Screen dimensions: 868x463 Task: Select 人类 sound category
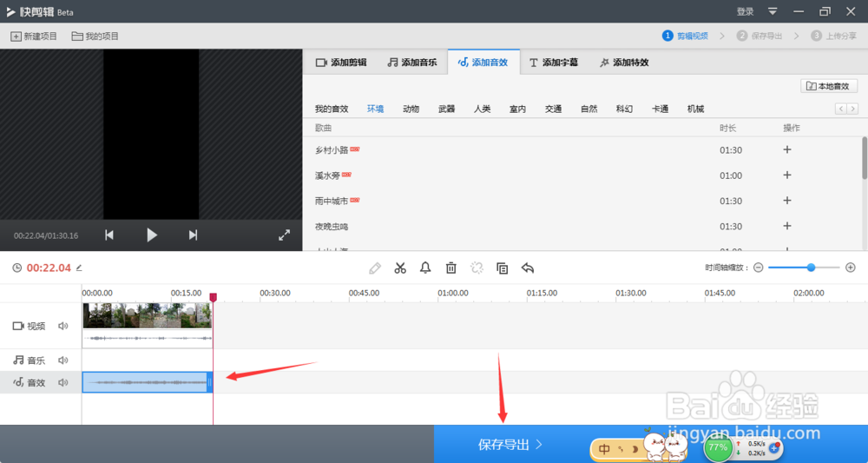coord(482,109)
